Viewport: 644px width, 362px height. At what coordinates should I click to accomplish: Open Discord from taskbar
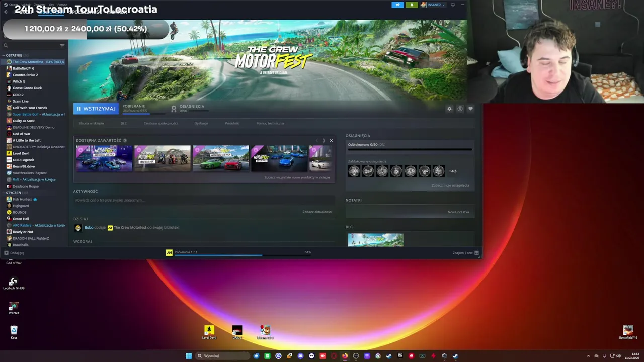click(300, 356)
